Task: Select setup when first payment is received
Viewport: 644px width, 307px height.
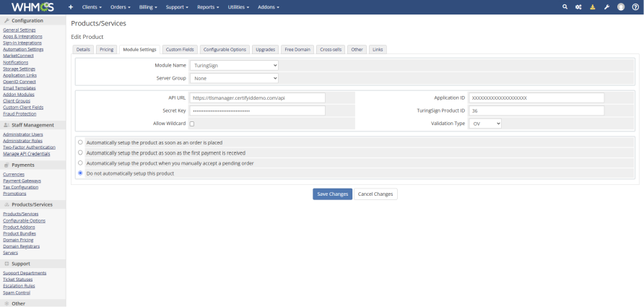Action: pyautogui.click(x=81, y=153)
